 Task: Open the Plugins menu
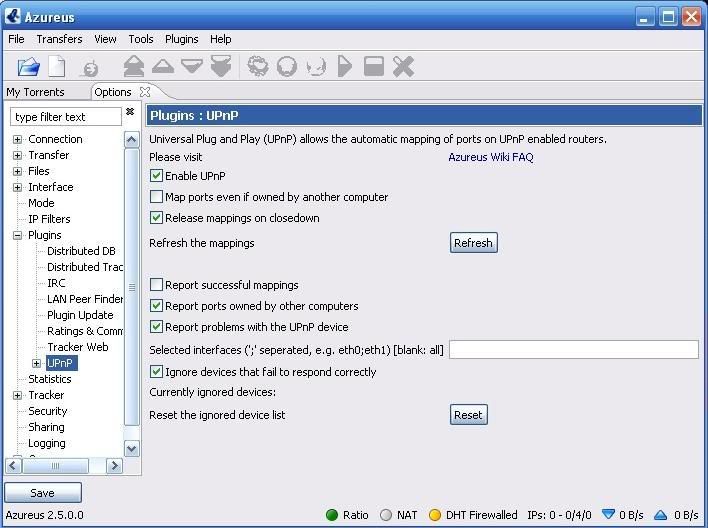point(182,39)
